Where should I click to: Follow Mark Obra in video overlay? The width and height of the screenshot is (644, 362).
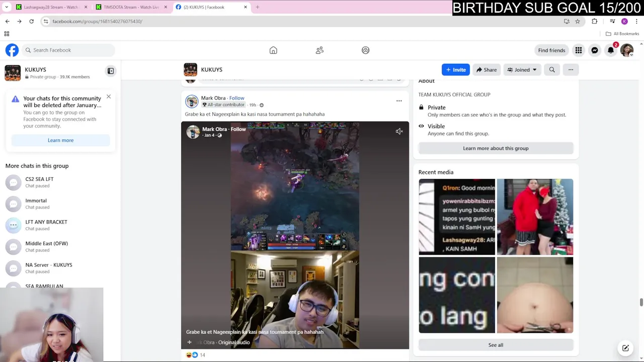238,129
